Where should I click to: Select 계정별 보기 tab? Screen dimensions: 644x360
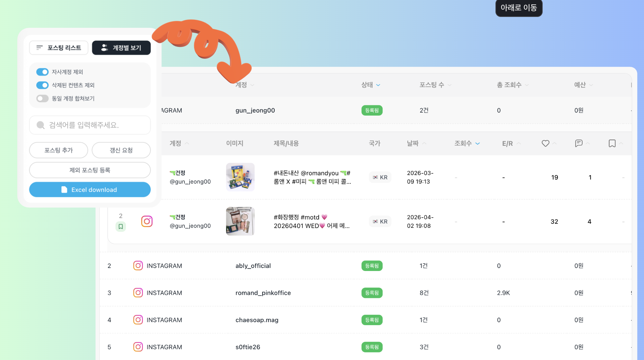[121, 48]
